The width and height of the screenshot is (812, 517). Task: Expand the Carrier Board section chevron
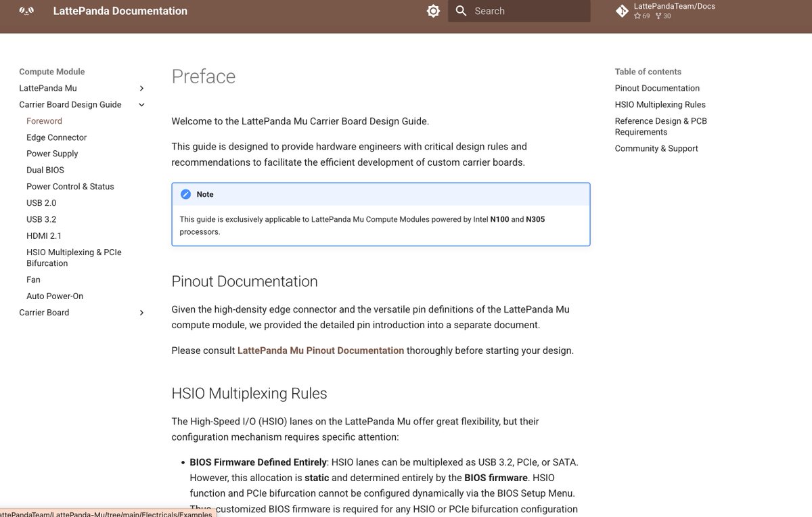tap(141, 313)
